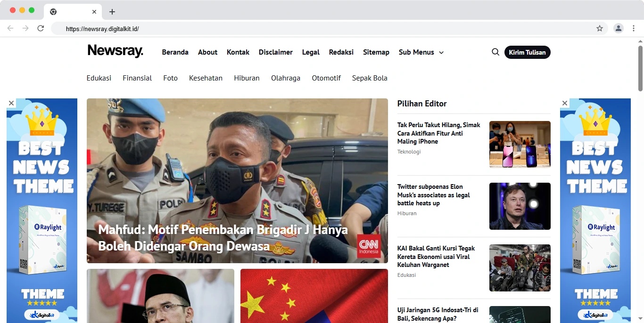Open Uji Jaringan 5G Indosat-Tri article
644x323 pixels.
(438, 314)
